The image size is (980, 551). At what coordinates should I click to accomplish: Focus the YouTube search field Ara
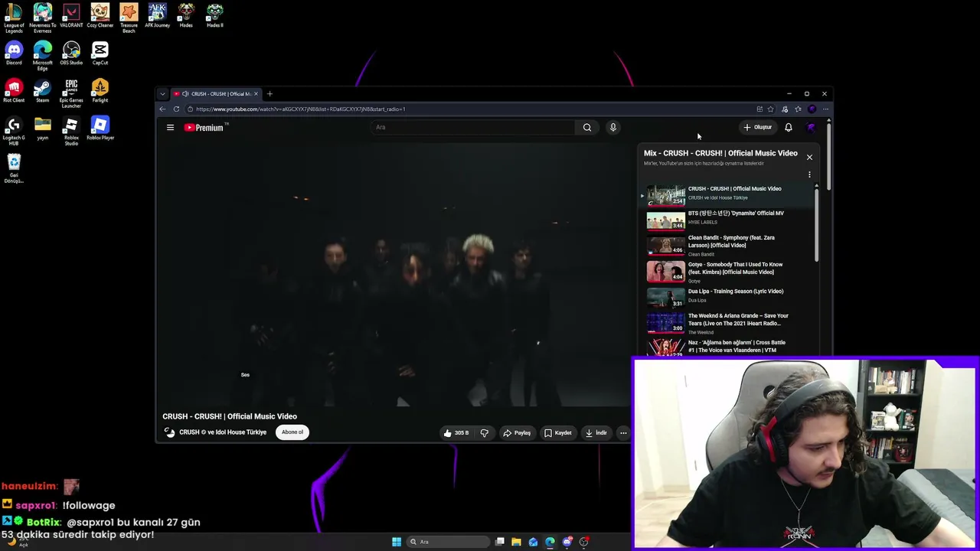pyautogui.click(x=472, y=128)
